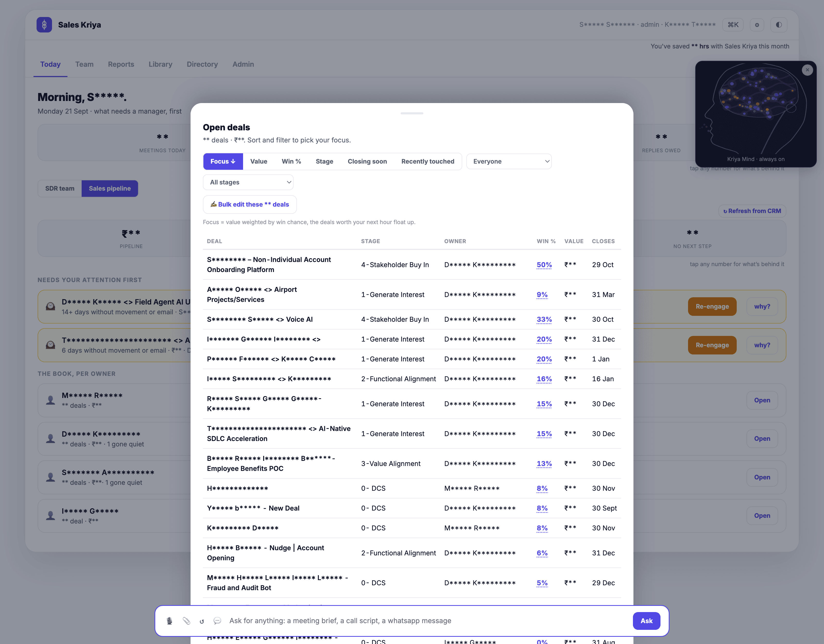Click the 33% win link for Voice AI
Viewport: 824px width, 644px height.
(x=544, y=319)
